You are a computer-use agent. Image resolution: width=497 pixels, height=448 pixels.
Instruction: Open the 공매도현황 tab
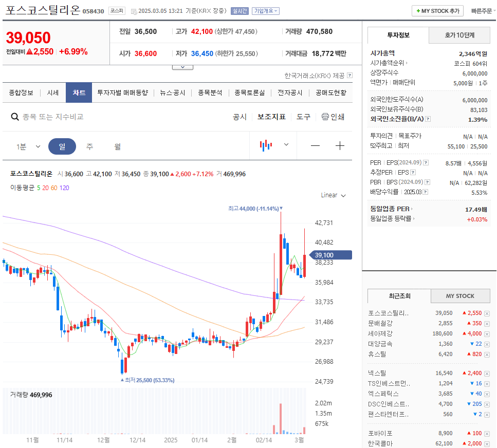tap(331, 93)
